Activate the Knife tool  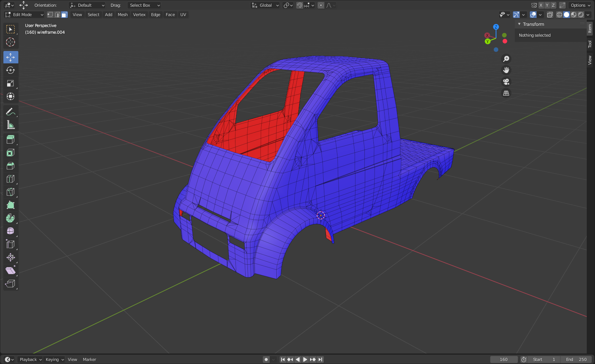[10, 192]
